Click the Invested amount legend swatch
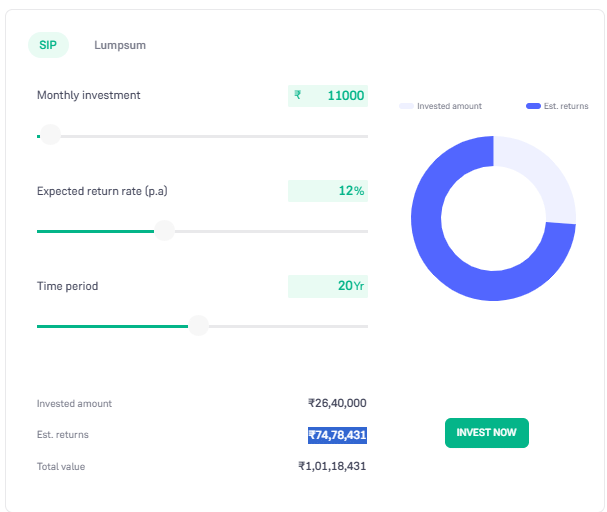Image resolution: width=607 pixels, height=512 pixels. (x=406, y=106)
